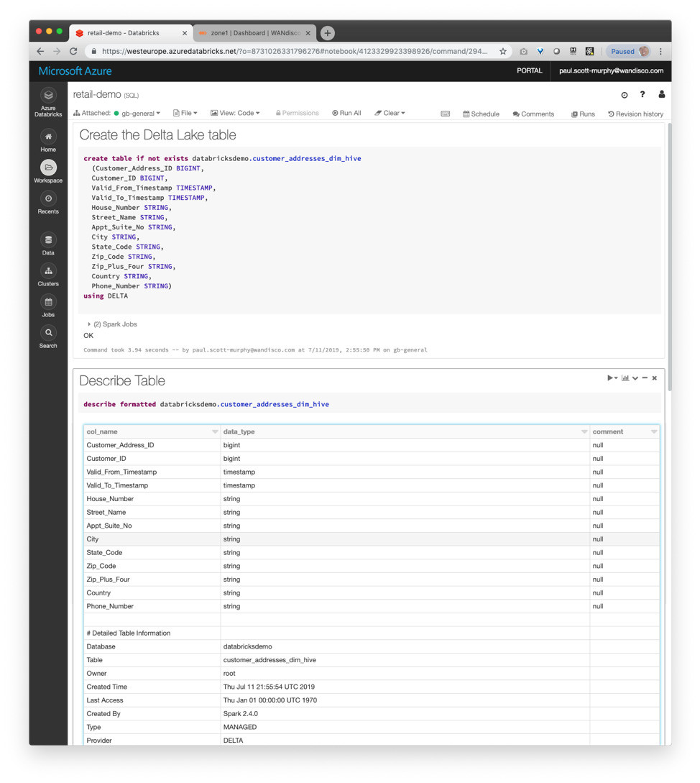
Task: Open Recents in the sidebar
Action: pos(48,199)
